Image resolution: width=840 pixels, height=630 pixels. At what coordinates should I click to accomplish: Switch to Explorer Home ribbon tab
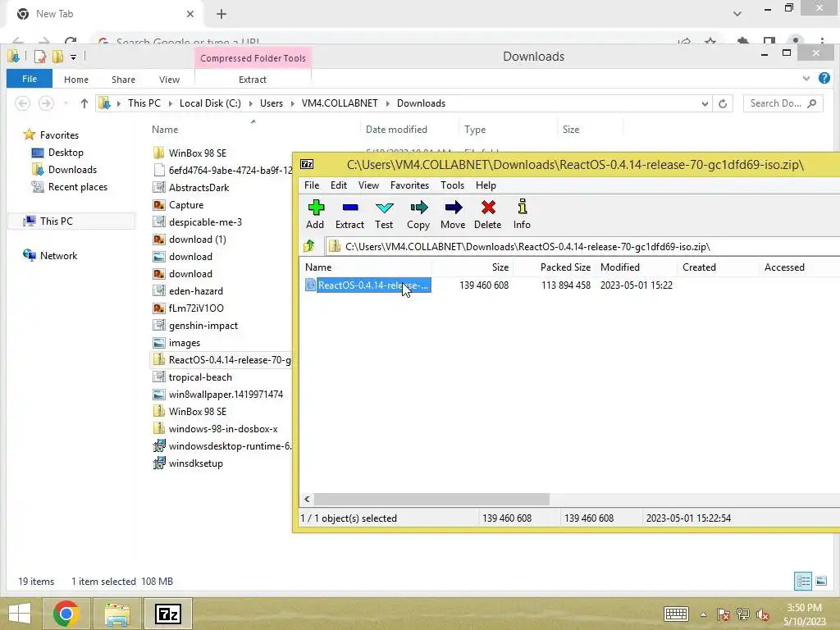(76, 80)
